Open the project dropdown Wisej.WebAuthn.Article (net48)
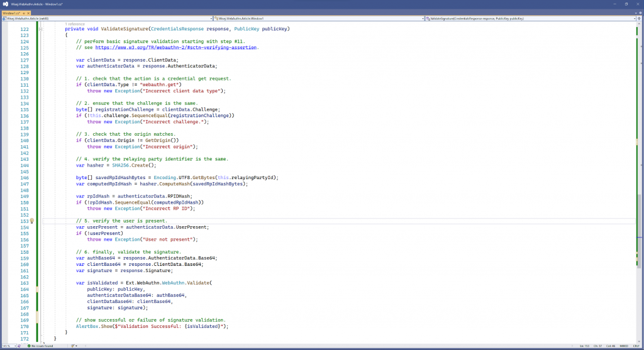644x350 pixels. click(x=107, y=18)
